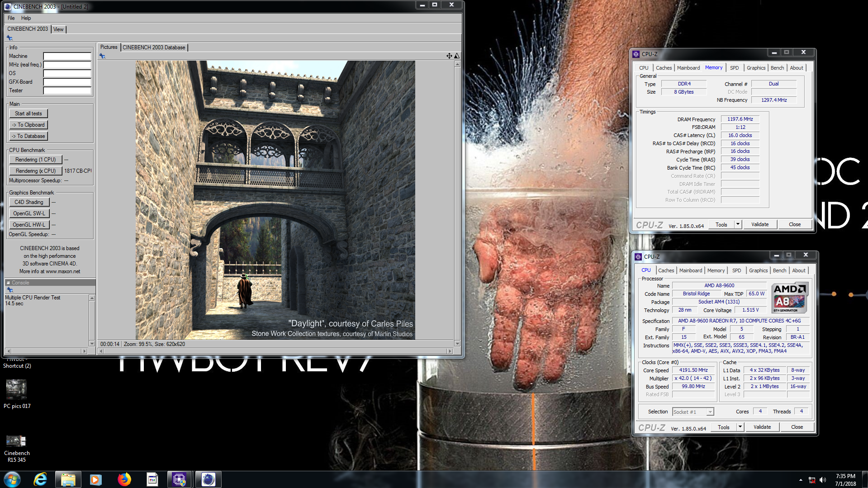Click the MHz (real freq.) input field
This screenshot has width=868, height=488.
click(67, 65)
